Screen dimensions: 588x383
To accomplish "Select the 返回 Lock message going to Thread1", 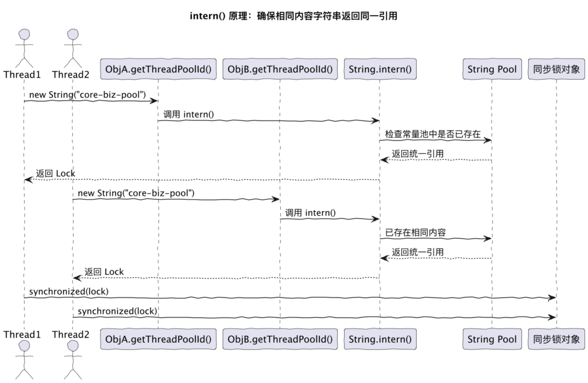I will point(56,173).
